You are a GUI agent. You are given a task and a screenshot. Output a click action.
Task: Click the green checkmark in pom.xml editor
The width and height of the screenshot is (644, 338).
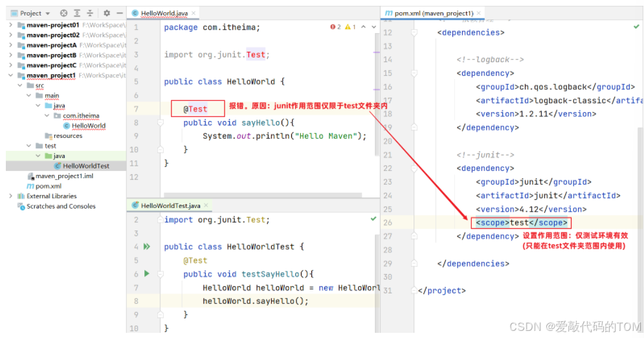click(636, 27)
